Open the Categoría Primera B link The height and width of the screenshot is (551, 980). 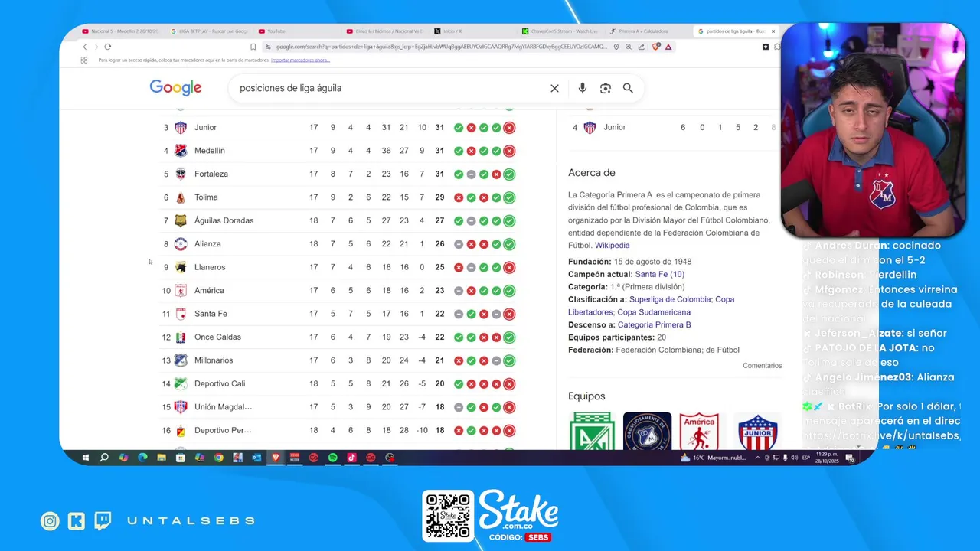click(x=654, y=324)
